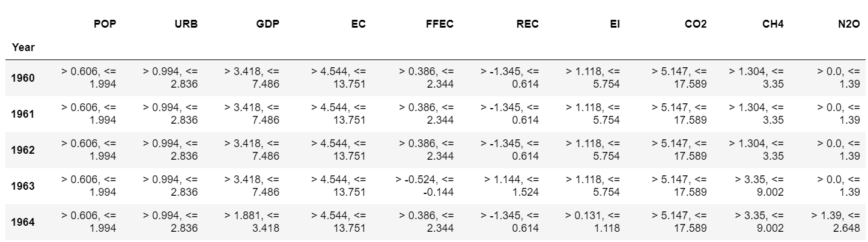Select the 1964 row label
The height and width of the screenshot is (242, 868).
(23, 222)
